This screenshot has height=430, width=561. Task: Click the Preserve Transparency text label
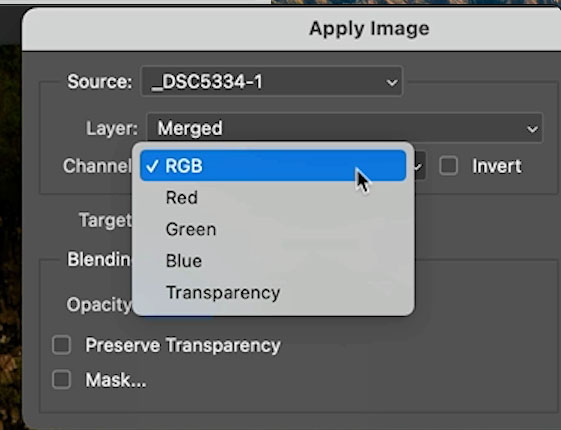(x=183, y=346)
